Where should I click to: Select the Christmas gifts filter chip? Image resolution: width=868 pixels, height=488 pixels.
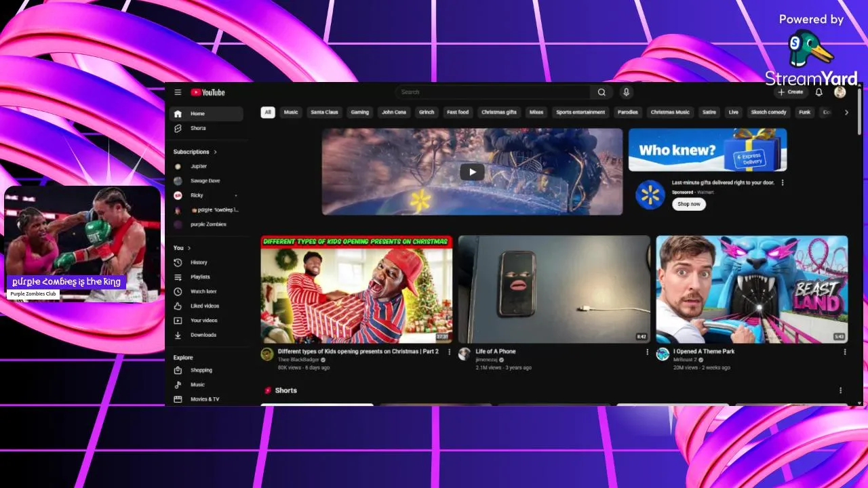coord(499,113)
